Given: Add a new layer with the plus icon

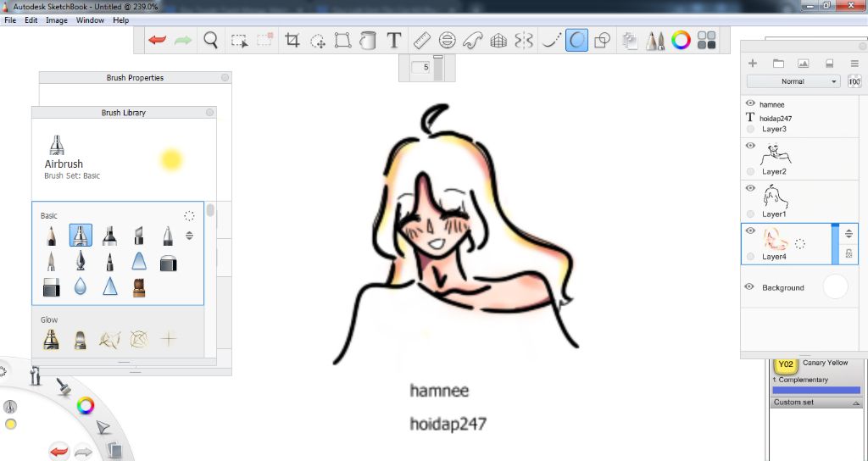Looking at the screenshot, I should (753, 64).
